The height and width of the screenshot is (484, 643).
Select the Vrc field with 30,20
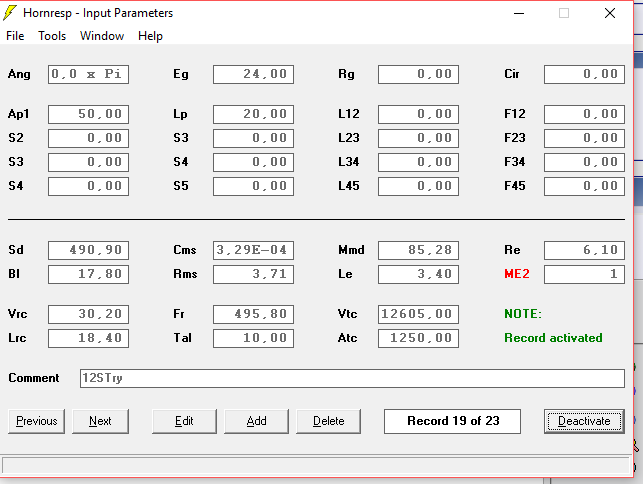(89, 314)
